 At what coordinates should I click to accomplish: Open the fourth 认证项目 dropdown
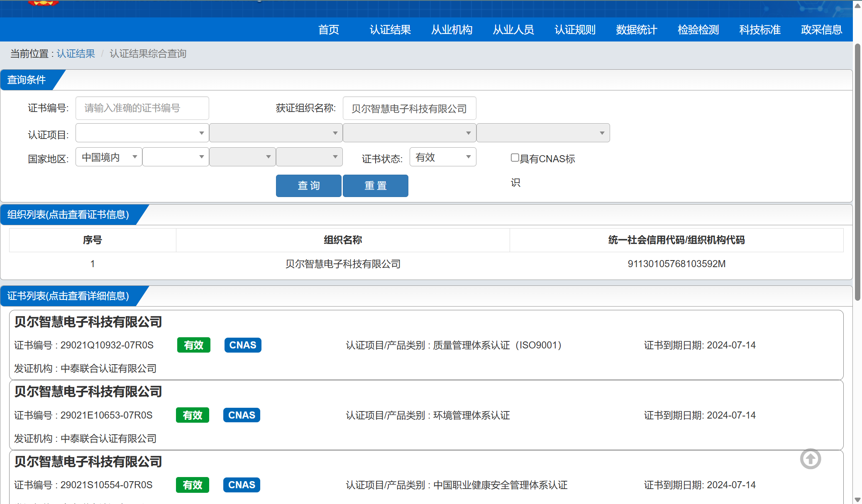tap(543, 133)
